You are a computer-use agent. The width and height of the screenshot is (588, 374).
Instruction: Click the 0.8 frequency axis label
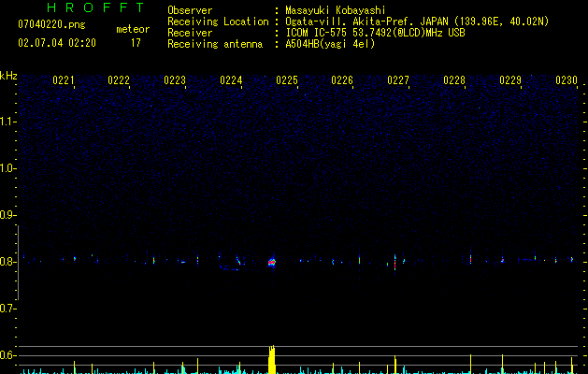pyautogui.click(x=8, y=262)
